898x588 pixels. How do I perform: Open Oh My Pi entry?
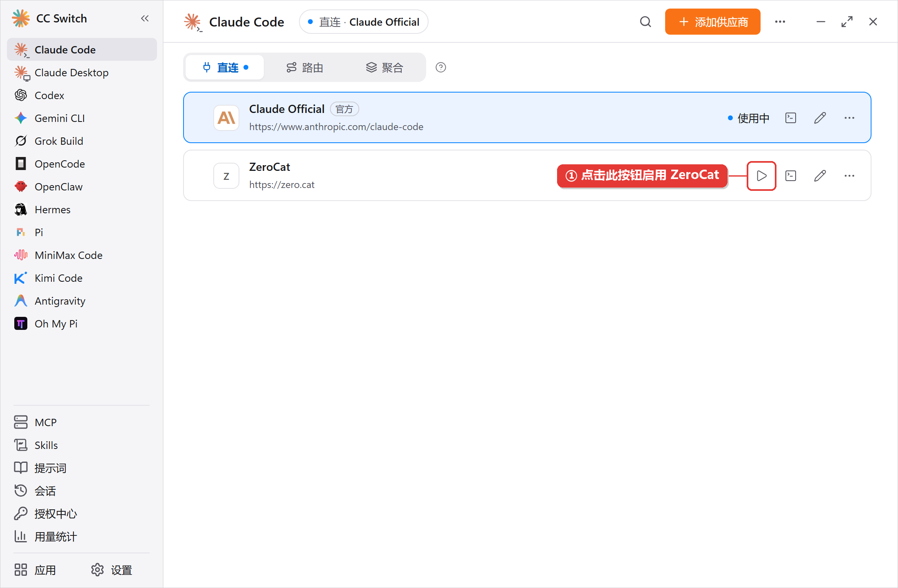tap(82, 324)
